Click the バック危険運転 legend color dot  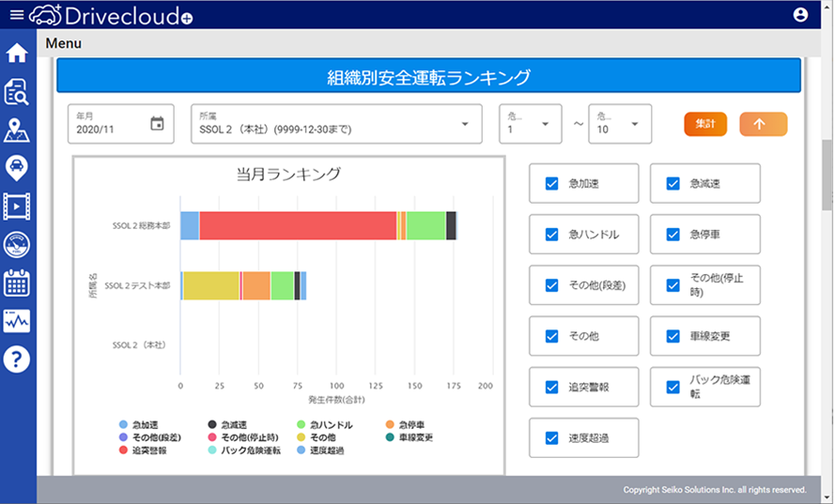(x=212, y=450)
